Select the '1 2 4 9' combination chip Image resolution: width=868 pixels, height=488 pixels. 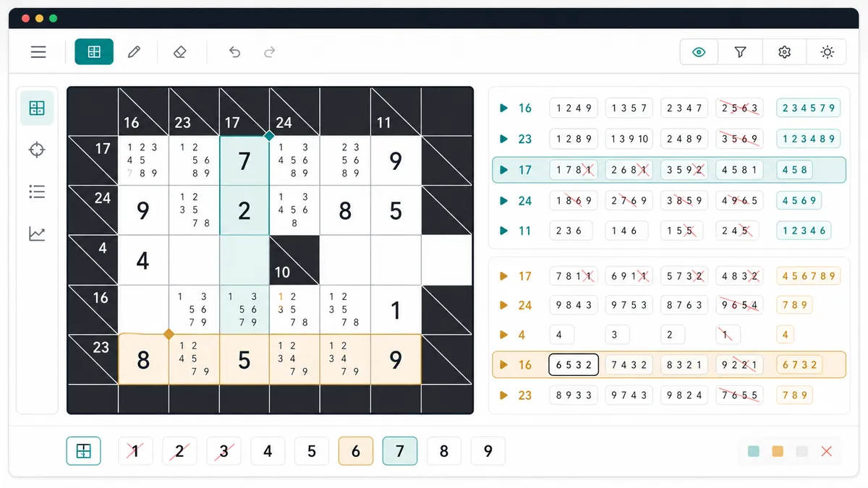pyautogui.click(x=574, y=108)
